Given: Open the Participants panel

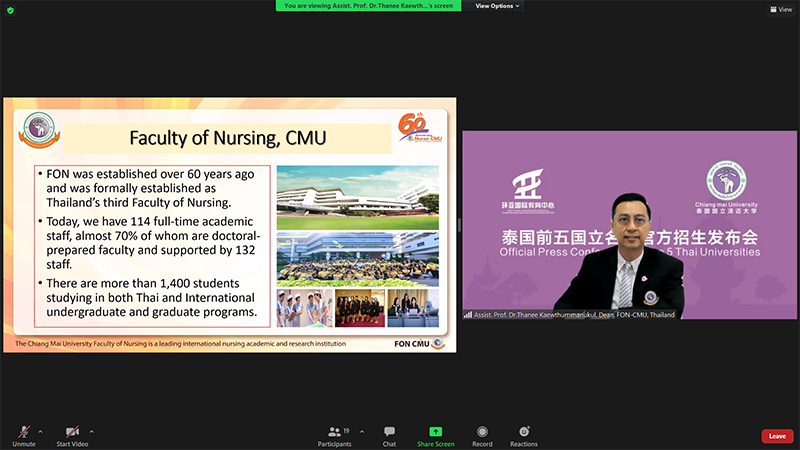Looking at the screenshot, I should point(335,436).
